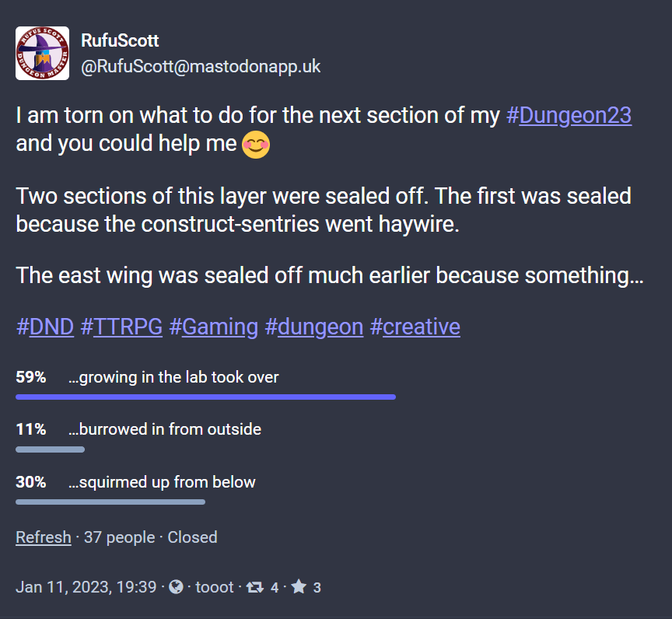
Task: Open the RufuScott display name
Action: click(120, 40)
